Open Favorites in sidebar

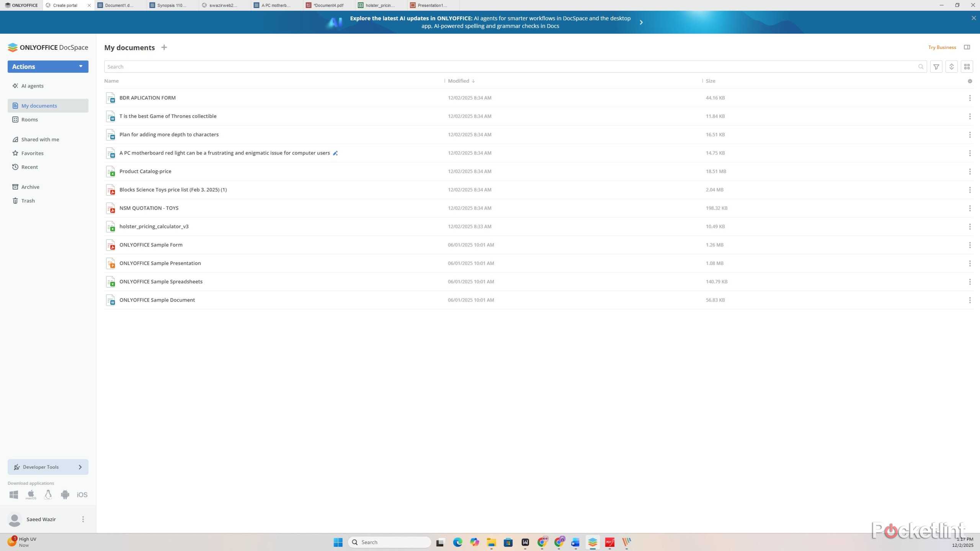48,153
